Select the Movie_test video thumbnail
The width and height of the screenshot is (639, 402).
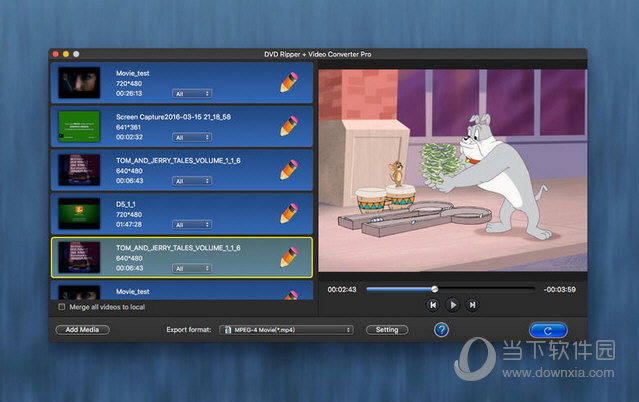(x=79, y=82)
